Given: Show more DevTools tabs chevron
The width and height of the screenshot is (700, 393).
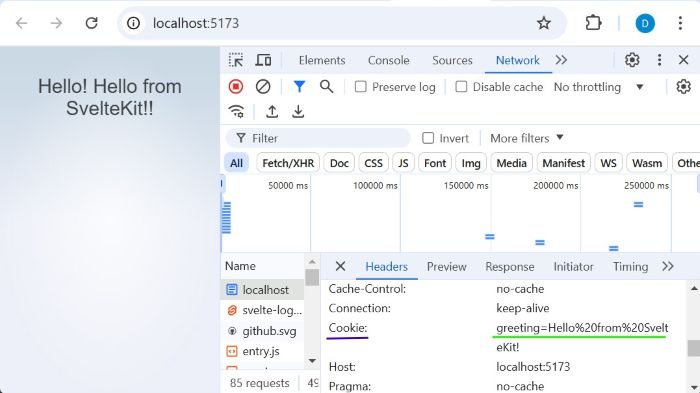Looking at the screenshot, I should click(x=561, y=60).
